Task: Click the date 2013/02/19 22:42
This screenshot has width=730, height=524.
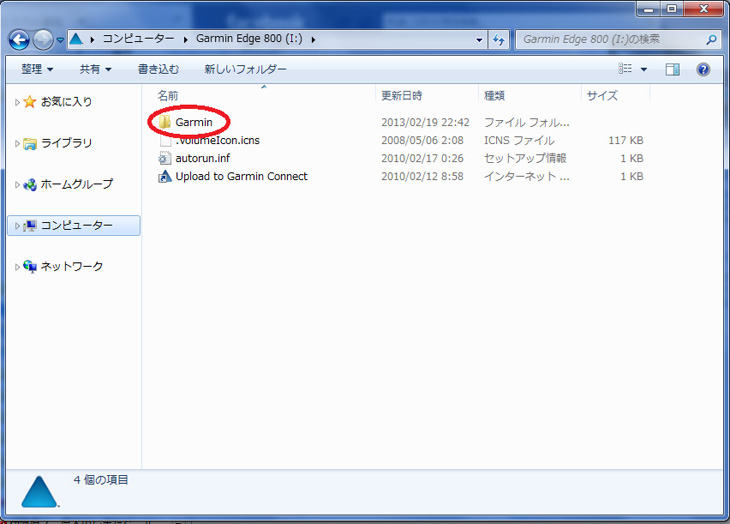Action: (425, 122)
